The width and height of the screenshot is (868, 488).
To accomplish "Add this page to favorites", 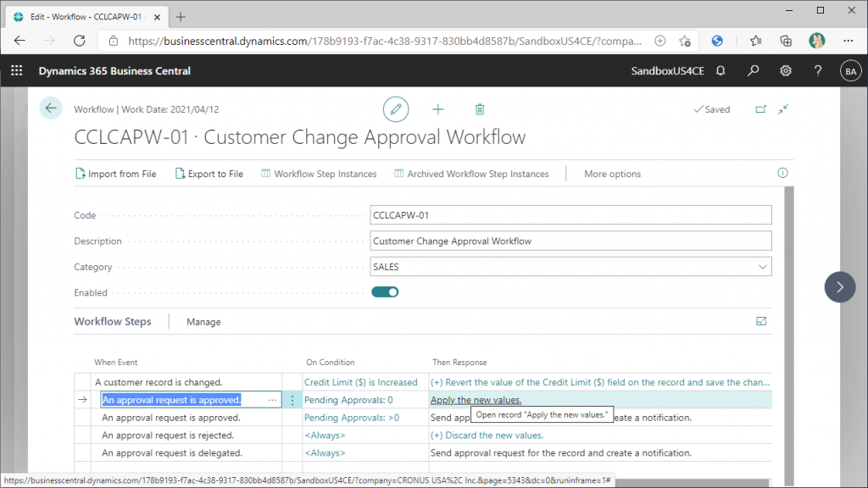I will pyautogui.click(x=685, y=41).
